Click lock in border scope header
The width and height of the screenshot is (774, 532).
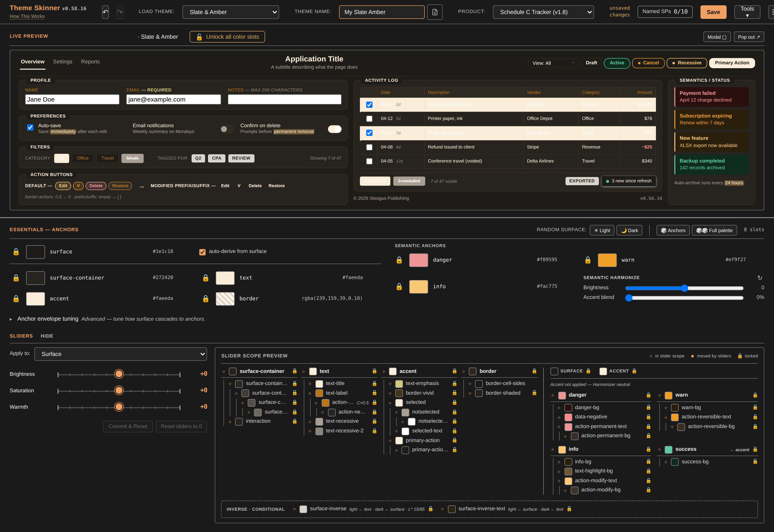[x=534, y=371]
